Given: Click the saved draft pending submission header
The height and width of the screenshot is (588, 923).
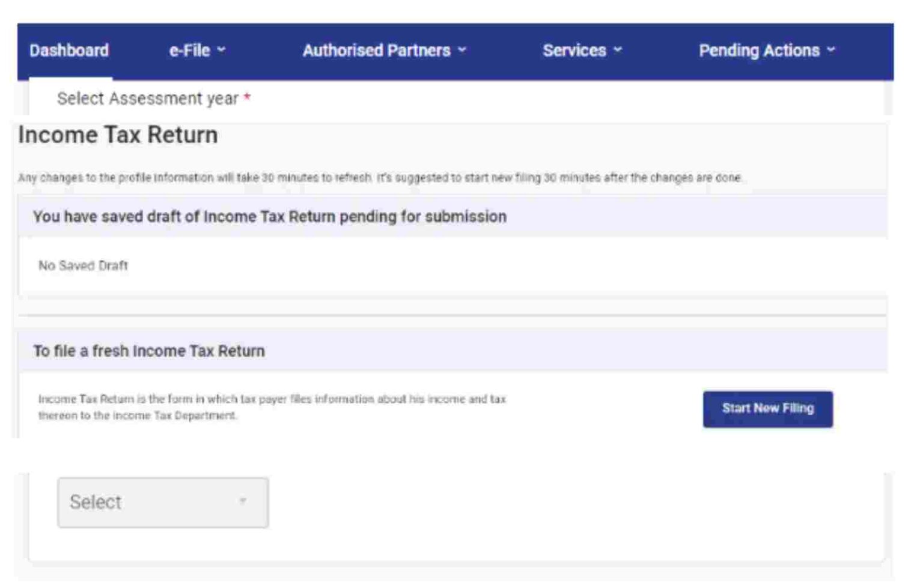Looking at the screenshot, I should tap(271, 218).
